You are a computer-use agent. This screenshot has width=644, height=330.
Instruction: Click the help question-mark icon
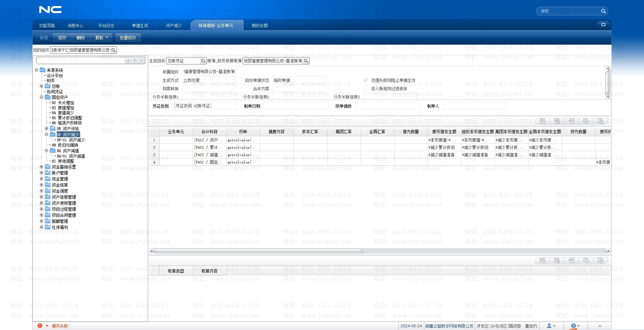point(573,326)
